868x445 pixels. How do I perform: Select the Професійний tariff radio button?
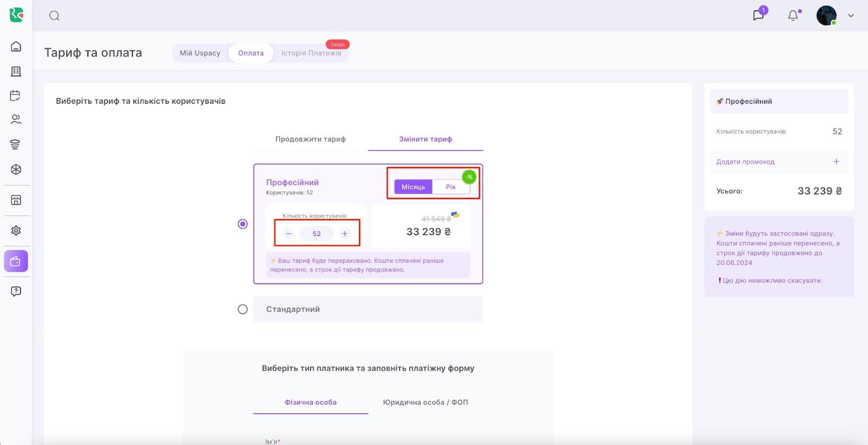242,224
